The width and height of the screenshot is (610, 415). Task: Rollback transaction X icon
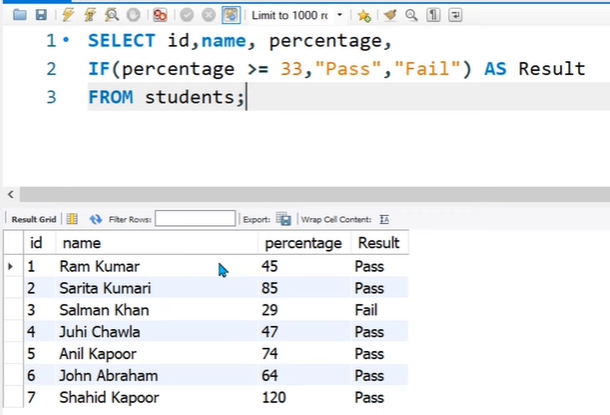(x=209, y=15)
